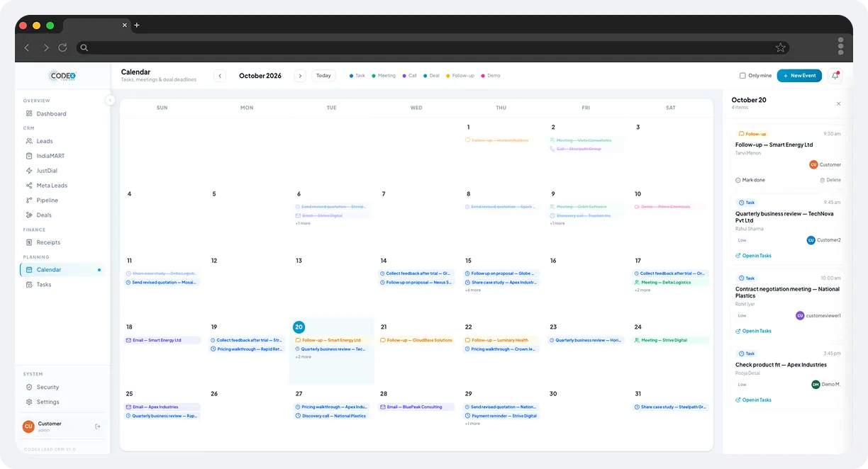This screenshot has width=868, height=469.
Task: Click the DM avatar beside Demo M.
Action: [816, 384]
